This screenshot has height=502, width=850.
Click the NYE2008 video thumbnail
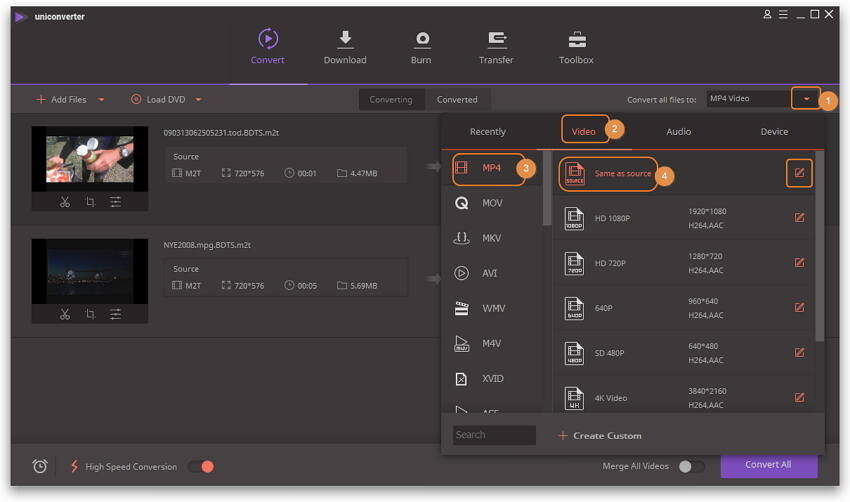point(89,271)
